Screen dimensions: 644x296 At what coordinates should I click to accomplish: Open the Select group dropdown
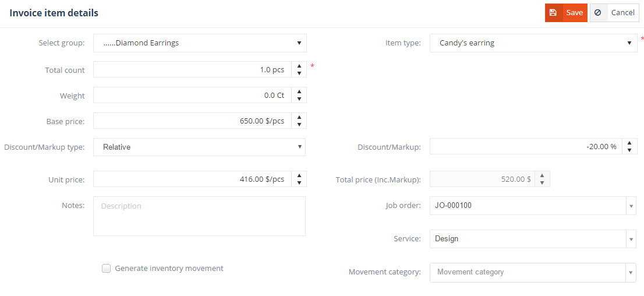coord(200,43)
